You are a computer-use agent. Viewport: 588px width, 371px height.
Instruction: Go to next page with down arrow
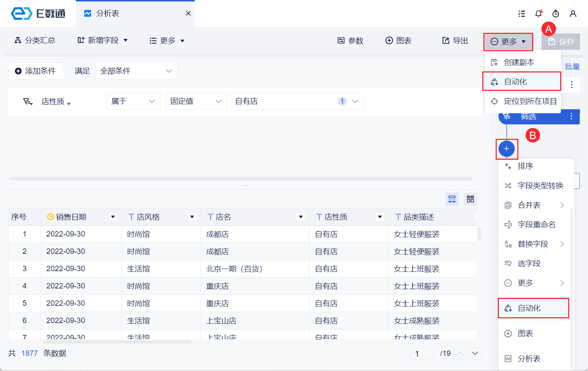click(475, 353)
